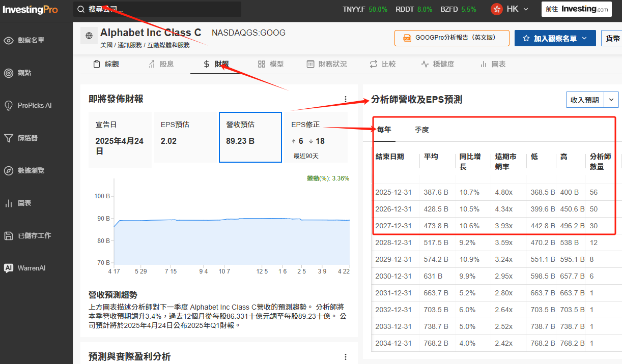Open the 預測與實際盈利分析 three-dot menu
The height and width of the screenshot is (364, 622).
(346, 357)
